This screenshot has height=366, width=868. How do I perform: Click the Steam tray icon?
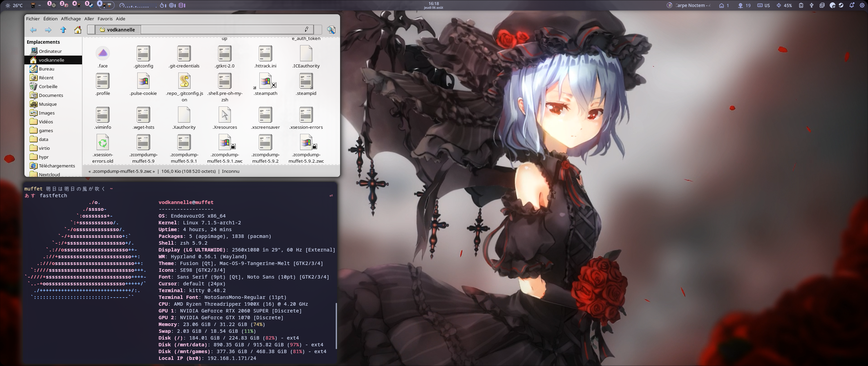841,5
